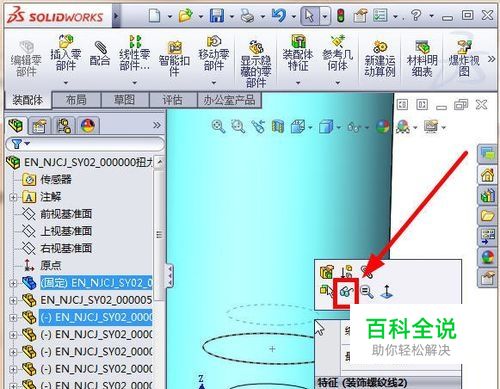The image size is (500, 389).
Task: Open dropdown arrow beside Open folder
Action: pyautogui.click(x=201, y=16)
